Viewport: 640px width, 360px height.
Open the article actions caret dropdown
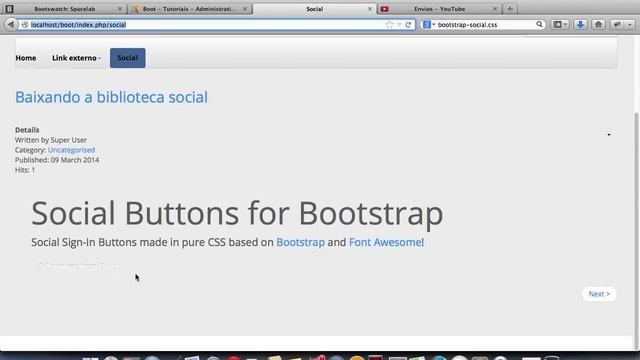(x=609, y=135)
